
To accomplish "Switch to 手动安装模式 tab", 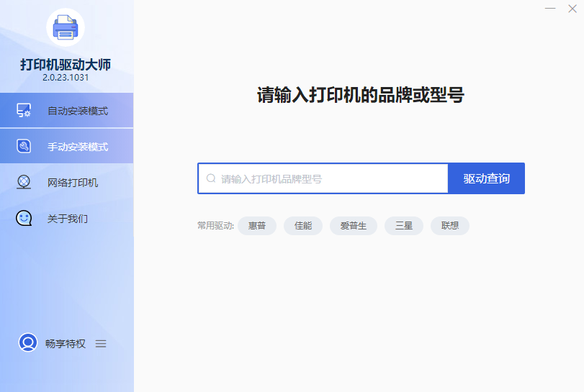I will point(78,147).
